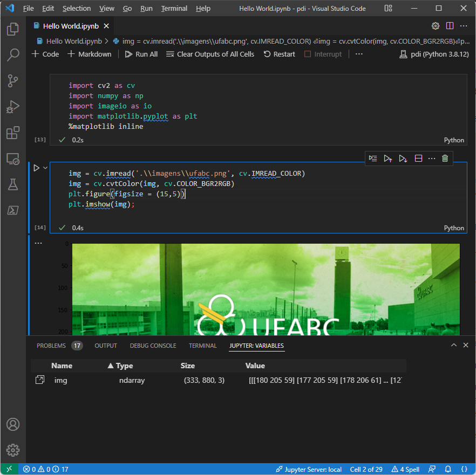Open notifications bell in status bar
Image resolution: width=476 pixels, height=475 pixels.
pos(448,469)
